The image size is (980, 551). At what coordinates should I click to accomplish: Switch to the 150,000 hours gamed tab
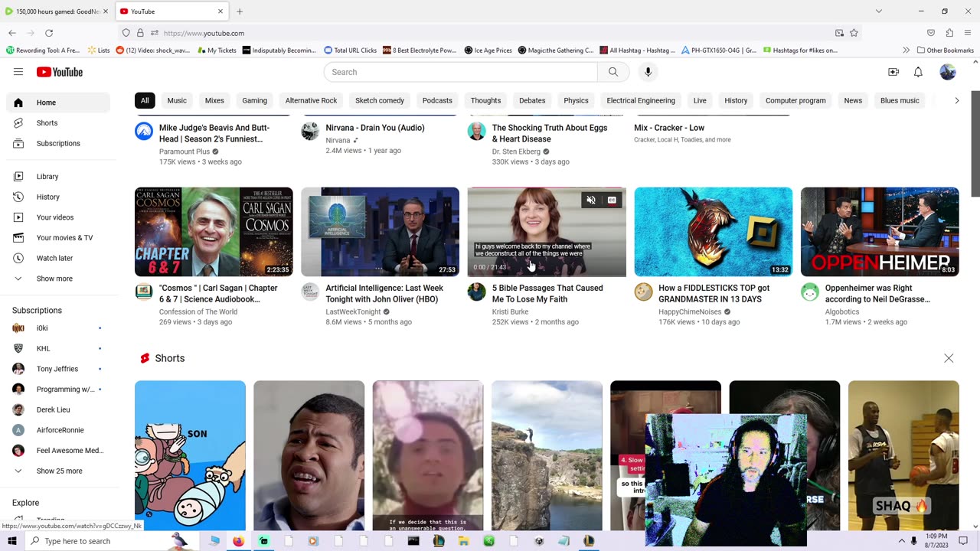tap(58, 11)
